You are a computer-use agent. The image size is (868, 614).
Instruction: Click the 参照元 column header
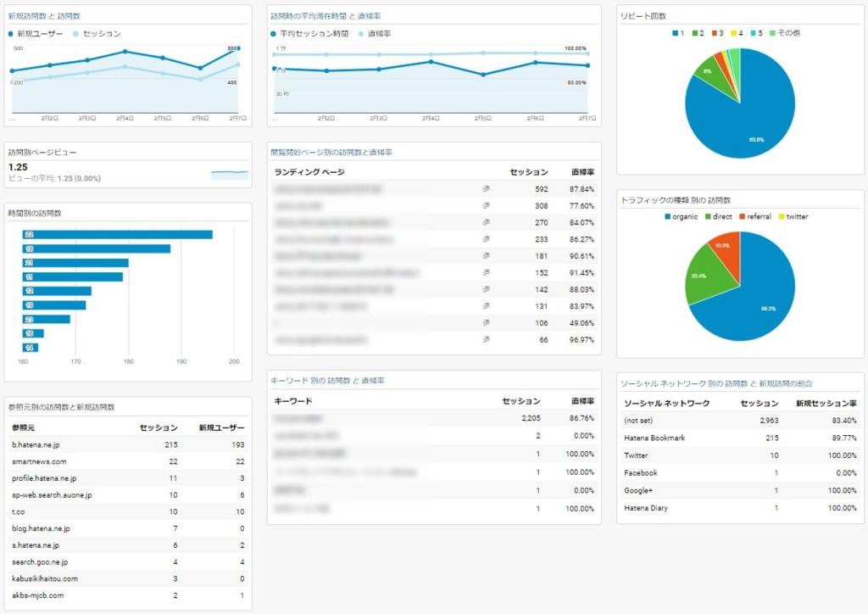click(x=23, y=427)
